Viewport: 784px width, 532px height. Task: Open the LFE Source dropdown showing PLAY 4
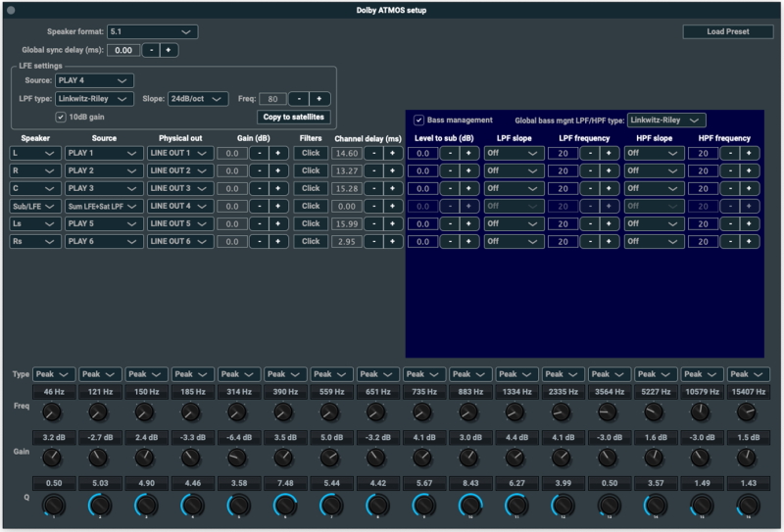coord(94,80)
